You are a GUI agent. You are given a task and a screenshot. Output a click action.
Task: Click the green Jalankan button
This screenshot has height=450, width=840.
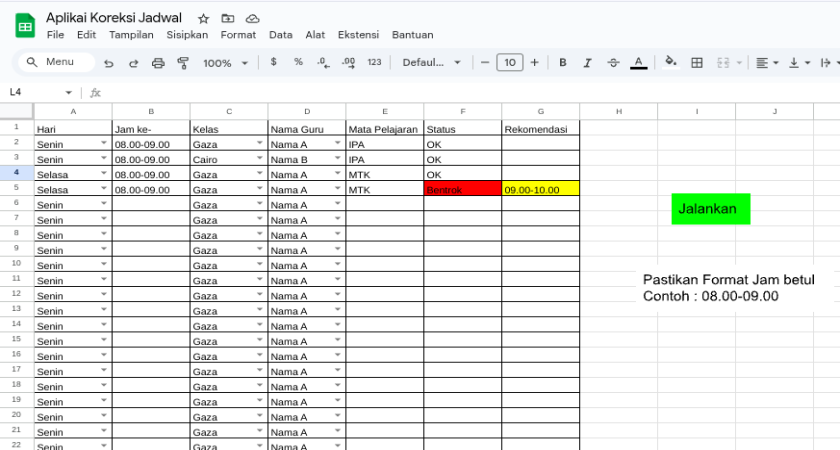pyautogui.click(x=710, y=209)
